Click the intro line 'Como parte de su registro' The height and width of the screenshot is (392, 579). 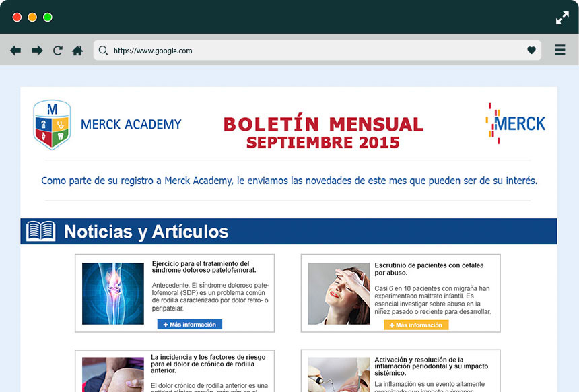289,181
